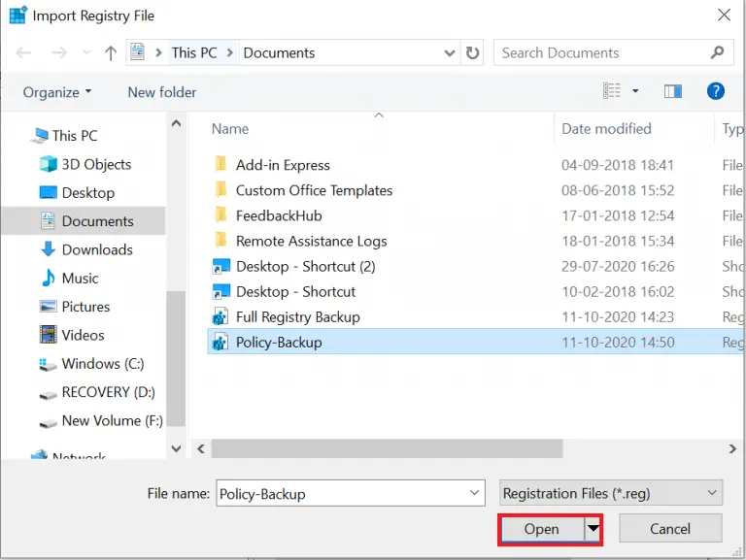Select RECOVERY (D:) drive
This screenshot has height=560, width=746.
click(x=97, y=392)
